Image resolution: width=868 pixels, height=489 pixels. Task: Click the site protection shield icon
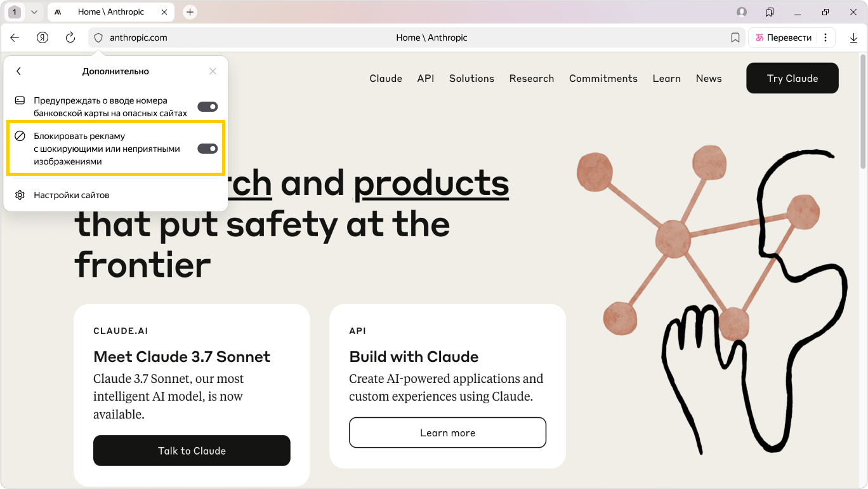(98, 37)
